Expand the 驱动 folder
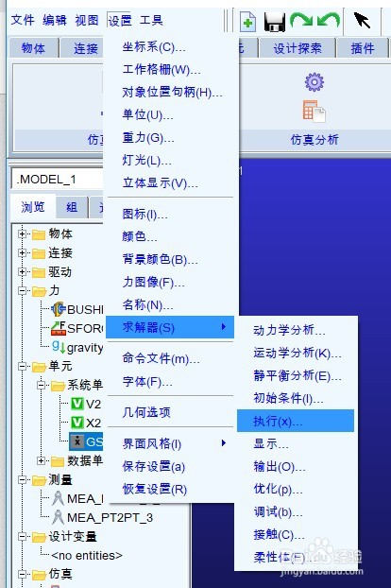 point(22,271)
